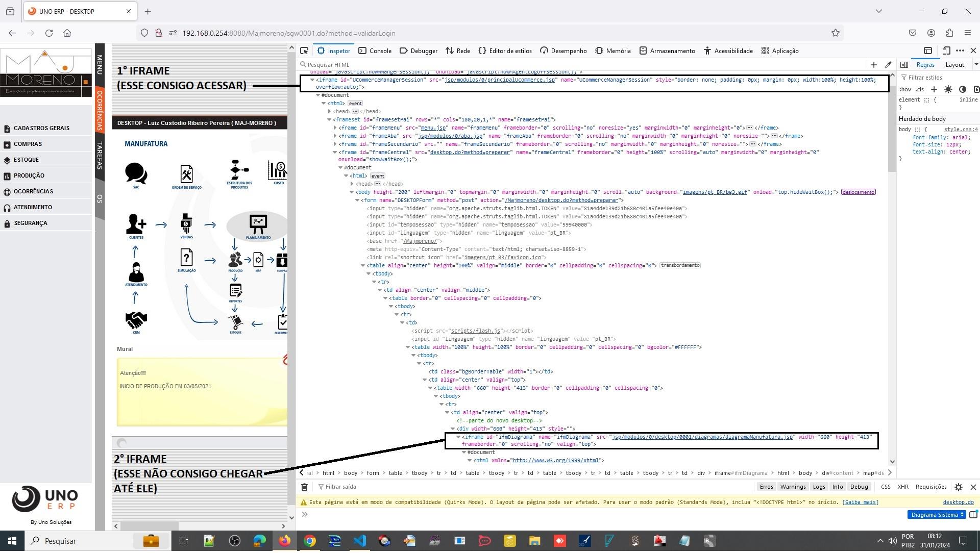Image resolution: width=980 pixels, height=553 pixels.
Task: Click the iframe#ifmDiagrama breadcrumb
Action: coord(741,473)
